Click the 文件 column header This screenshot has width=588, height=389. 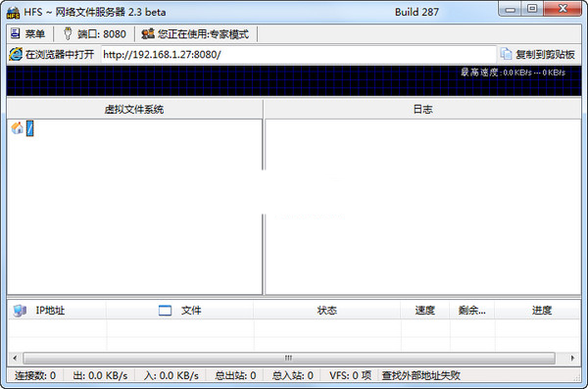pos(179,311)
